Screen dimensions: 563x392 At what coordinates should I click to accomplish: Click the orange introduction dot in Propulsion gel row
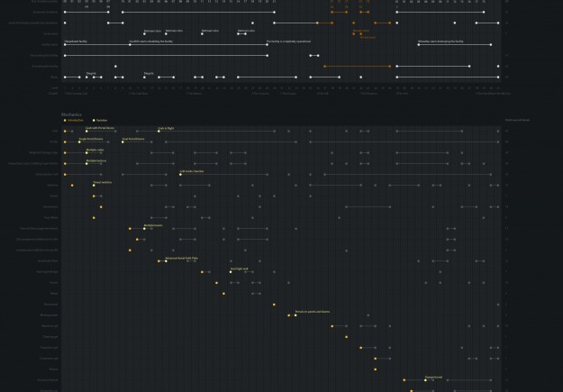click(361, 348)
